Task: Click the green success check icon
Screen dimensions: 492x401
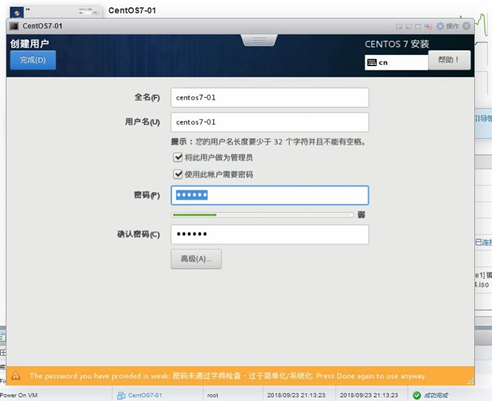Action: click(x=417, y=395)
